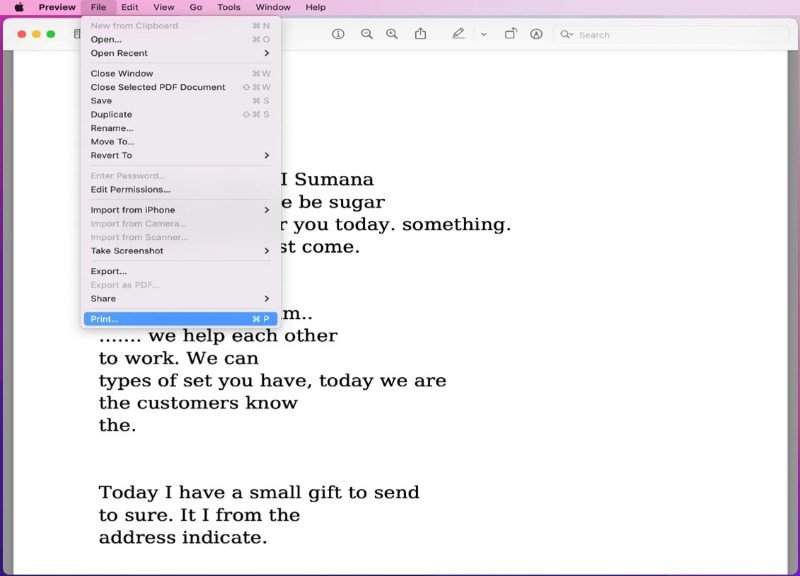Open the markup pen dropdown arrow
Viewport: 800px width, 576px height.
484,35
